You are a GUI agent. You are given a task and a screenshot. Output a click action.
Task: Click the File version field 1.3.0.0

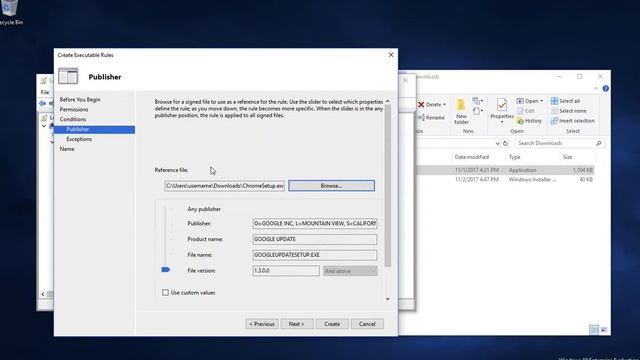(286, 271)
